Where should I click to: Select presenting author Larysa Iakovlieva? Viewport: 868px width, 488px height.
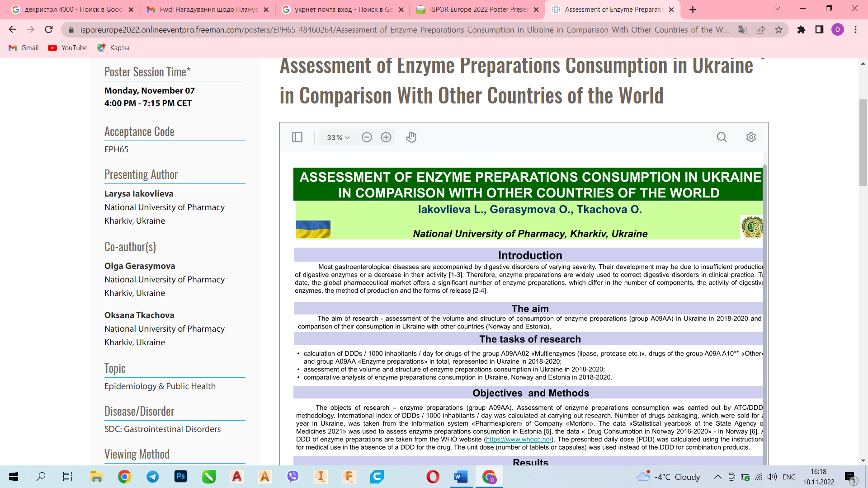tap(139, 193)
